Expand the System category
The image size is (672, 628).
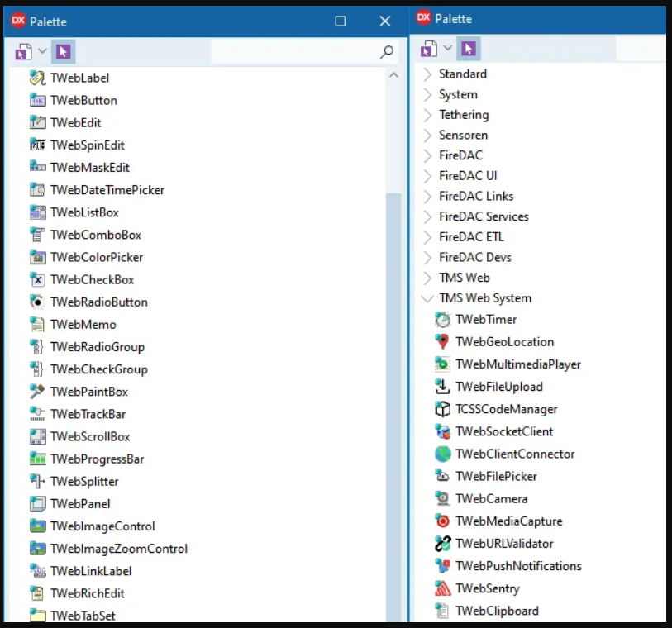pyautogui.click(x=427, y=95)
